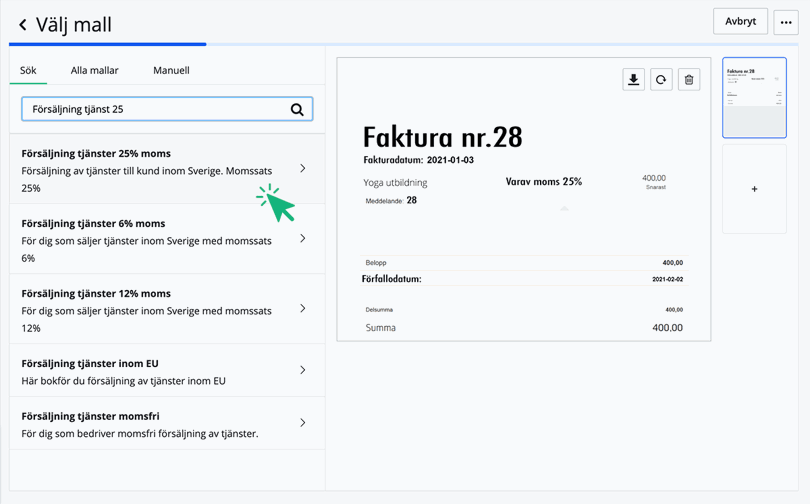Select the Sök tab
The image size is (810, 504).
28,71
